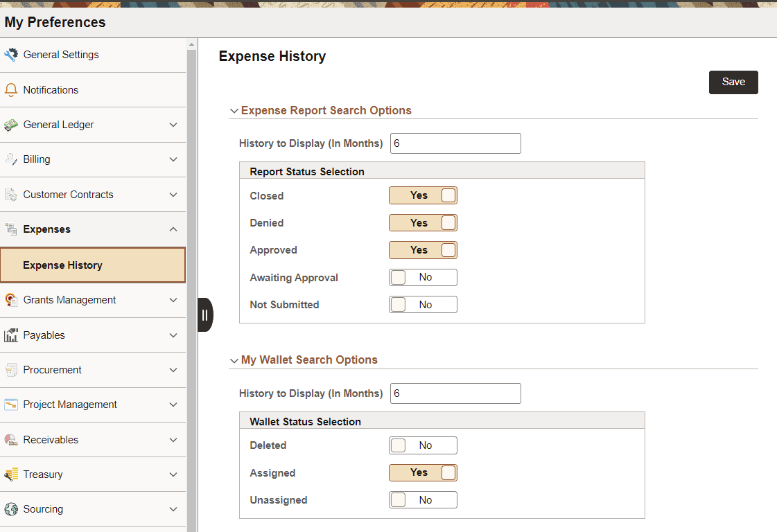The image size is (777, 532).
Task: Select the General Settings wrench icon
Action: 11,53
